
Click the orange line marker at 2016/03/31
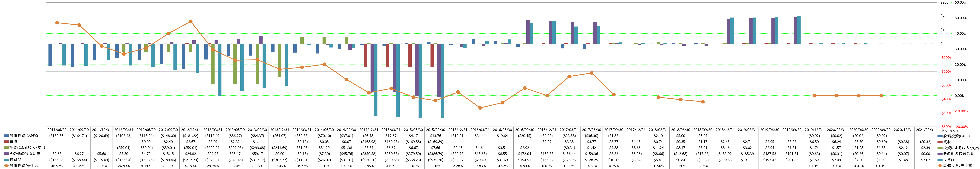[480, 108]
